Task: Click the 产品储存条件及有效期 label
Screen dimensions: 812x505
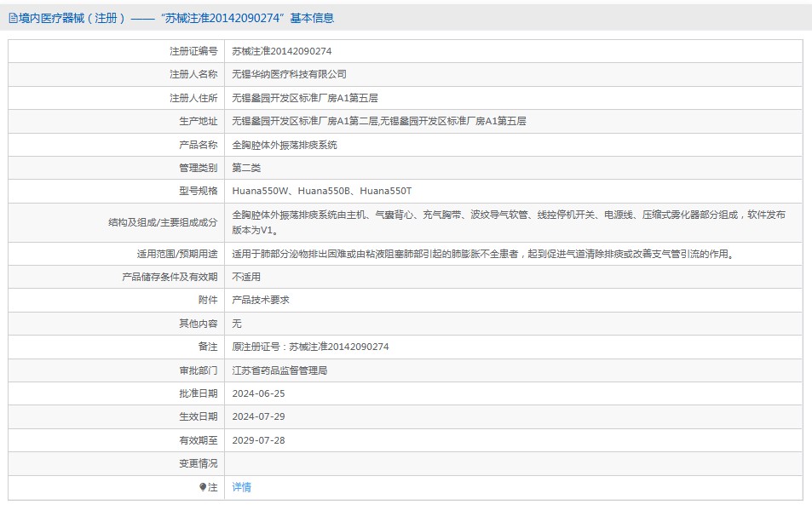Action: click(170, 277)
